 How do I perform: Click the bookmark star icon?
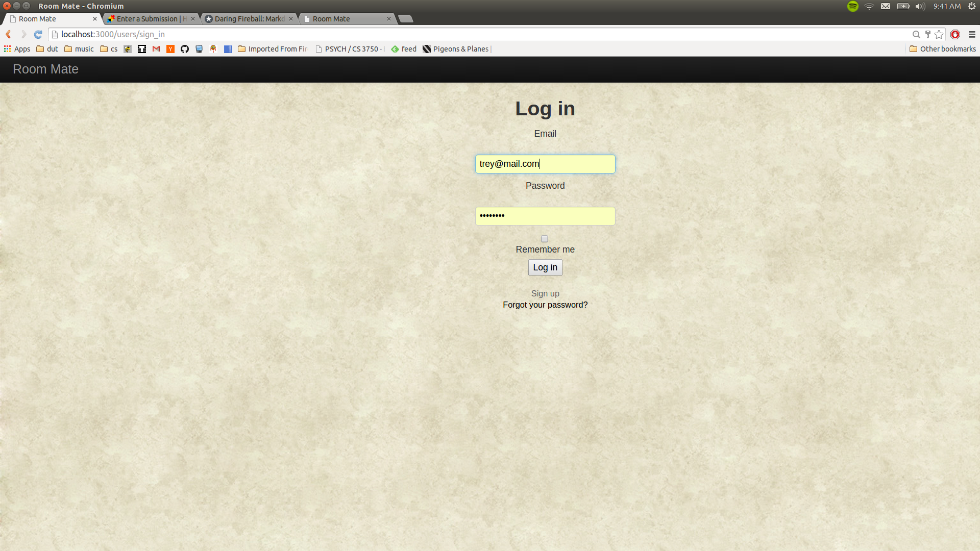coord(939,34)
